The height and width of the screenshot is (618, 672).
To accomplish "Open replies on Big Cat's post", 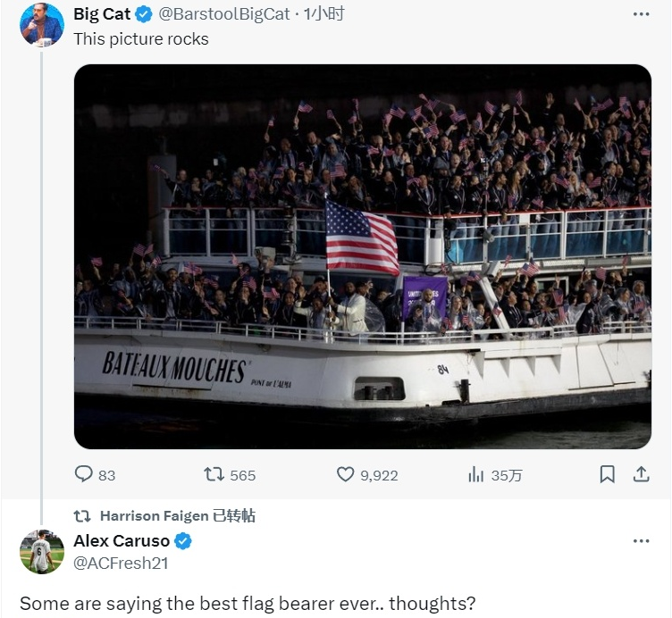I will [95, 475].
